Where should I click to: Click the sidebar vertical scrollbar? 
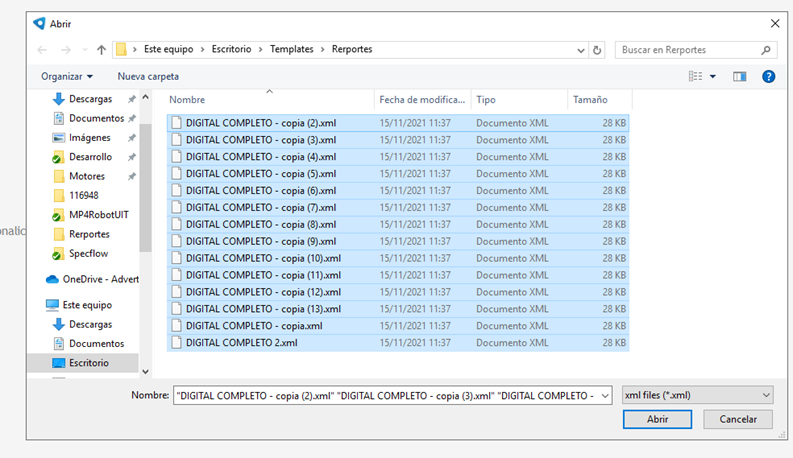click(145, 200)
